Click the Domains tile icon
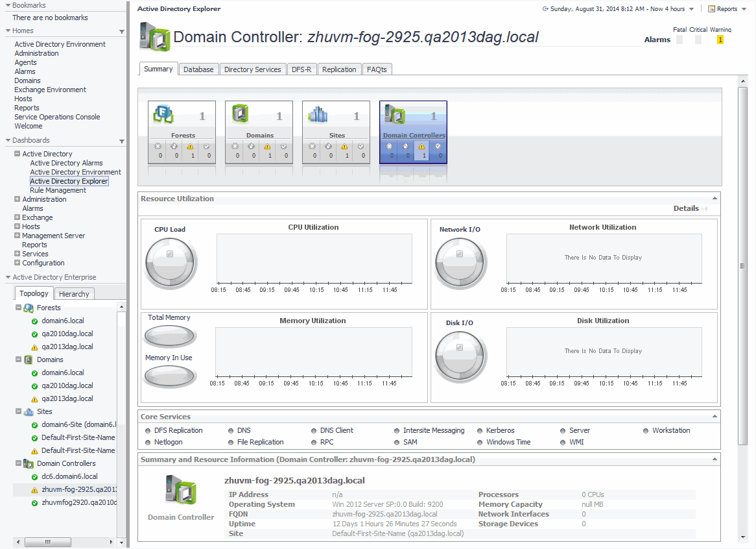 (241, 116)
